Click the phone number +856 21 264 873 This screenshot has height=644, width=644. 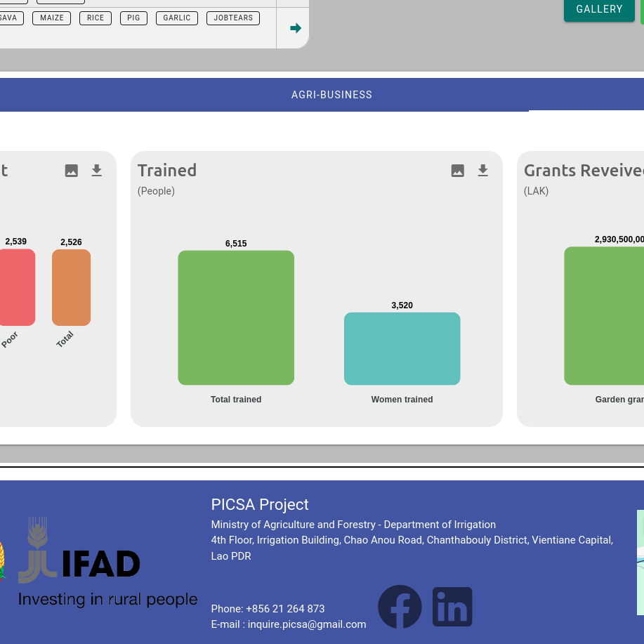(x=285, y=609)
